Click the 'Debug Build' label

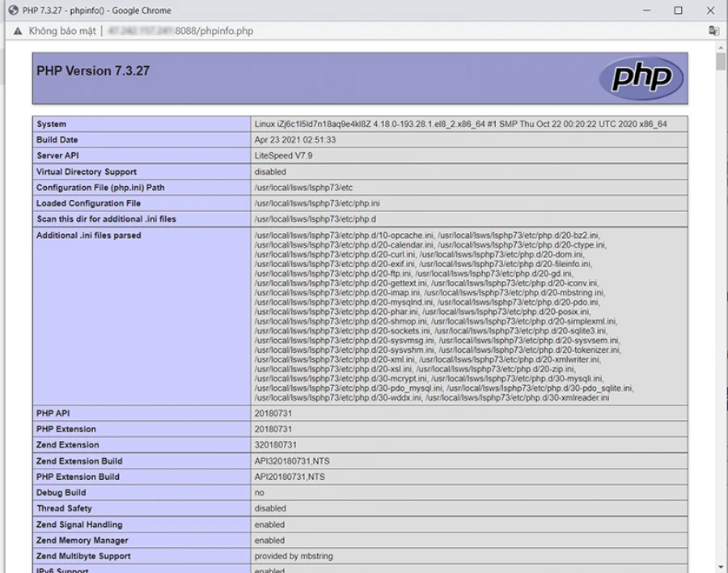pos(61,493)
